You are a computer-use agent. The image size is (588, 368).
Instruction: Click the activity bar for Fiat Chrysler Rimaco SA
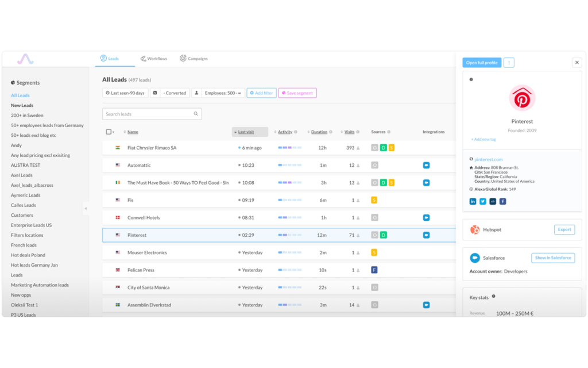coord(289,148)
